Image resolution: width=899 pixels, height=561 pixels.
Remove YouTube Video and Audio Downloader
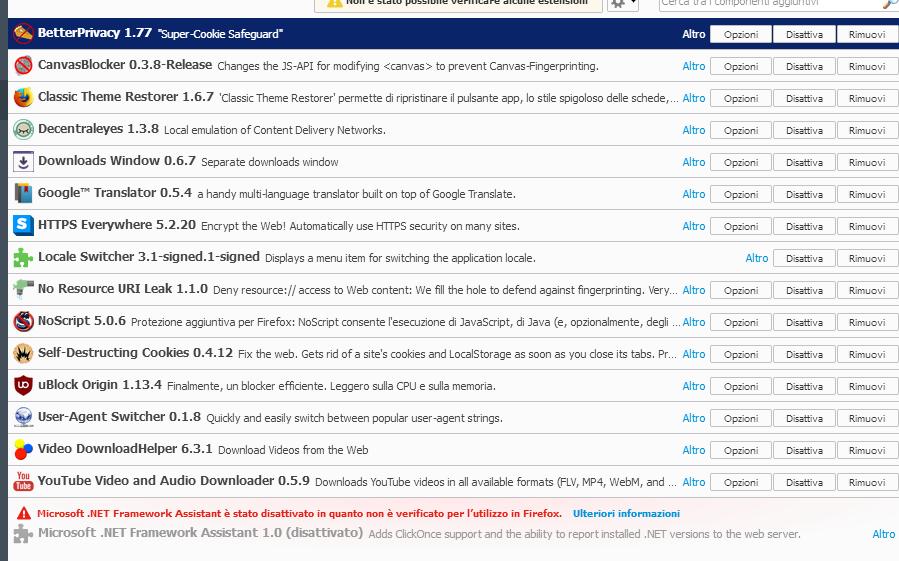(867, 482)
